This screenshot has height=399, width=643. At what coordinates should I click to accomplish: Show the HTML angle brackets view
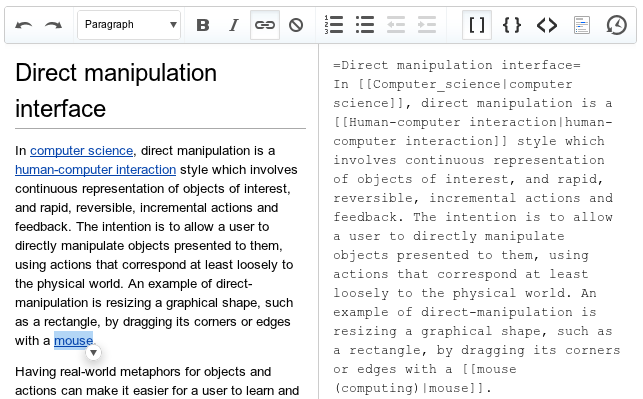(x=547, y=25)
